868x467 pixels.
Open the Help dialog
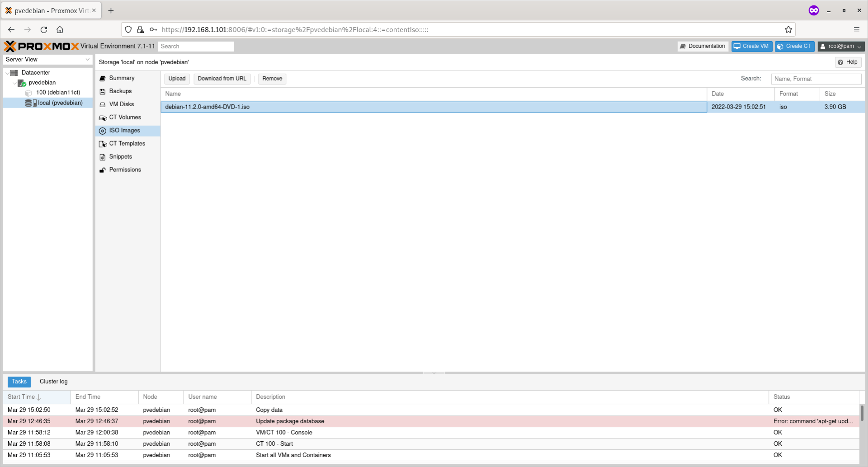point(848,62)
